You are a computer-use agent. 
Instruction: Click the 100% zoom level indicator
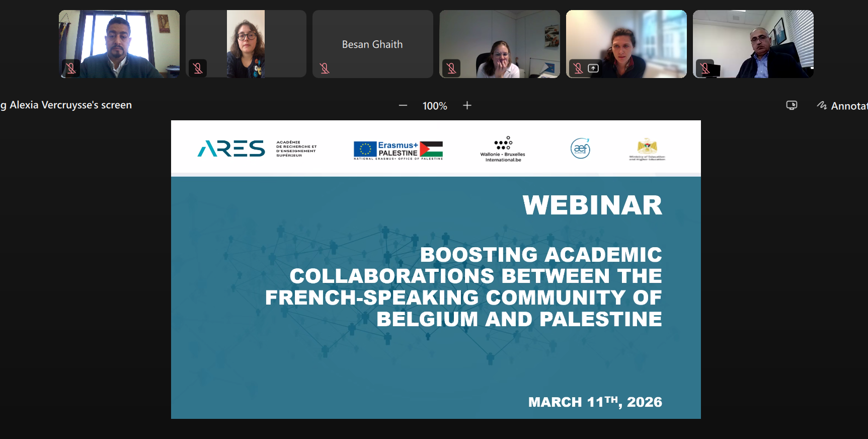tap(435, 106)
